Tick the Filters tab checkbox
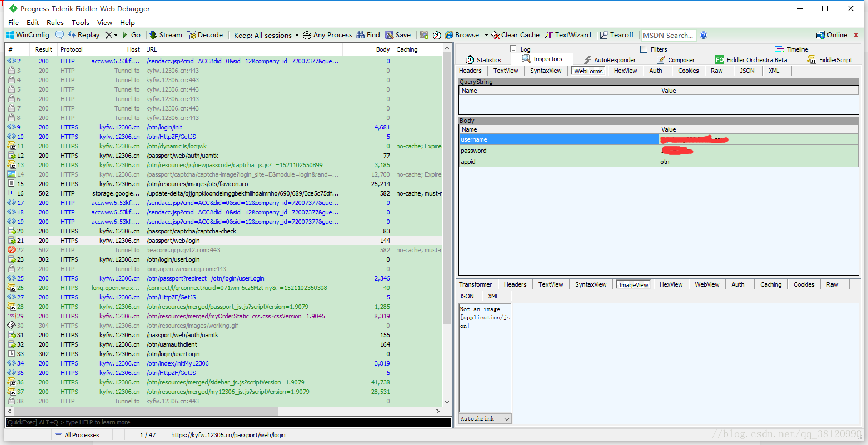The image size is (868, 445). pos(643,49)
